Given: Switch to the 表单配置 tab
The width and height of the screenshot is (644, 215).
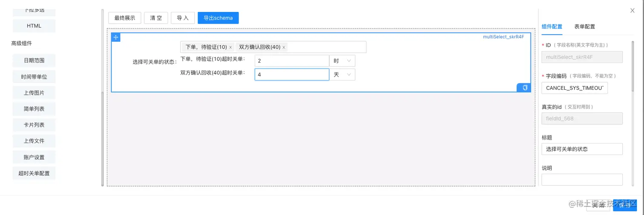Looking at the screenshot, I should pyautogui.click(x=585, y=26).
